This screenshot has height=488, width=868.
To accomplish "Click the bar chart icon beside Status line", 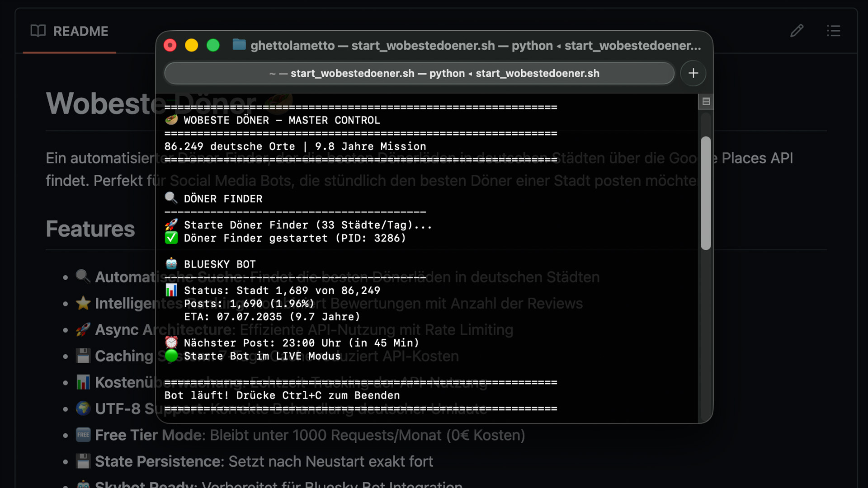I will pyautogui.click(x=171, y=290).
